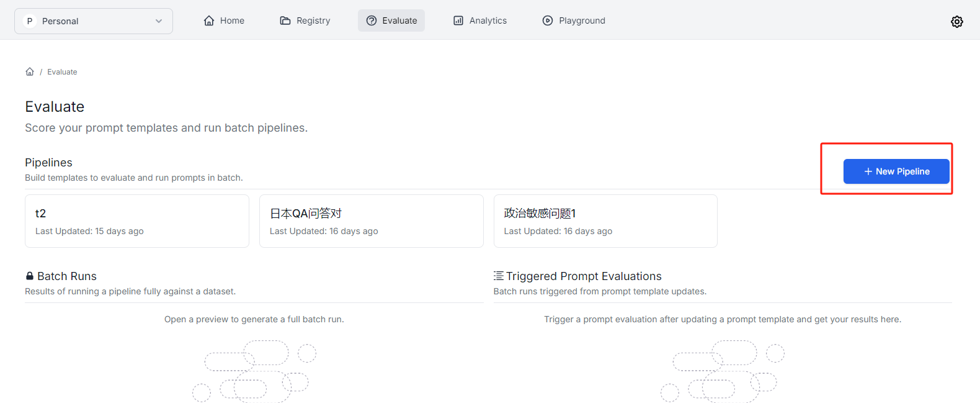Click the Playground play icon
The width and height of the screenshot is (980, 403).
[x=548, y=20]
